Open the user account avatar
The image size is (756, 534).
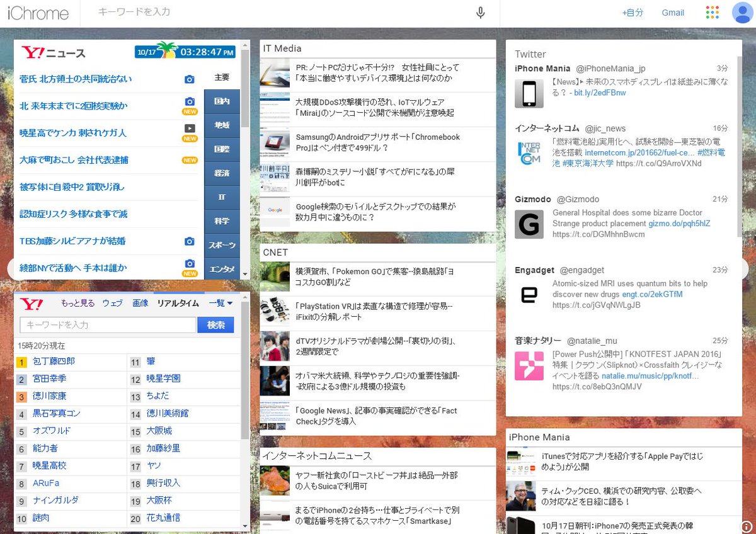[742, 13]
